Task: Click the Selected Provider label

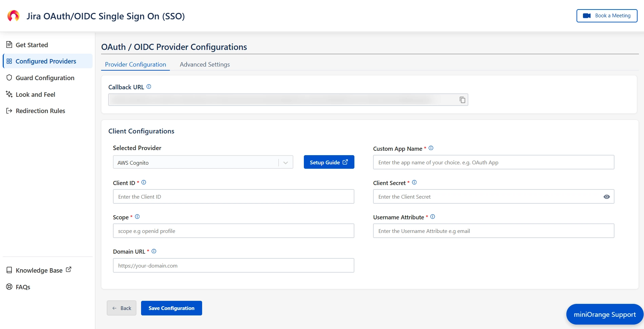Action: coord(137,148)
